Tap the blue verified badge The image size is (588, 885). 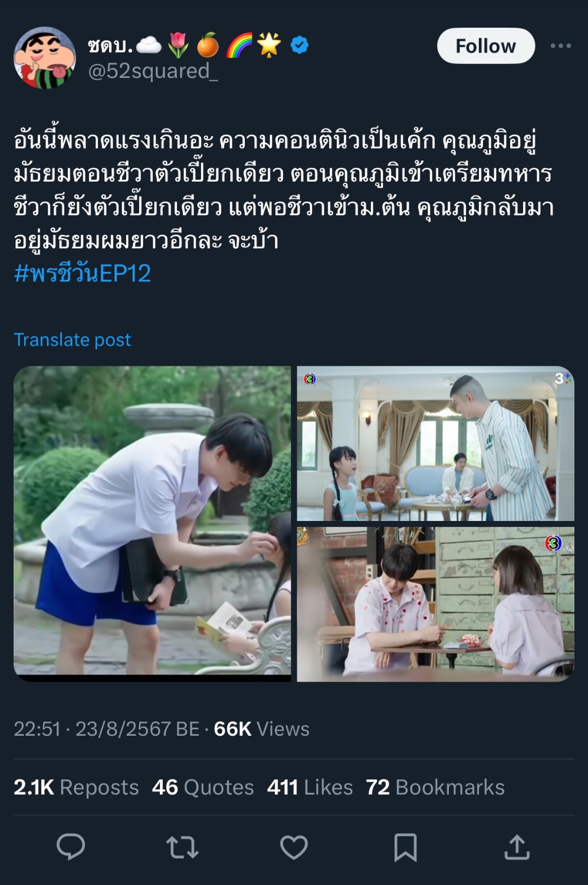pos(300,45)
